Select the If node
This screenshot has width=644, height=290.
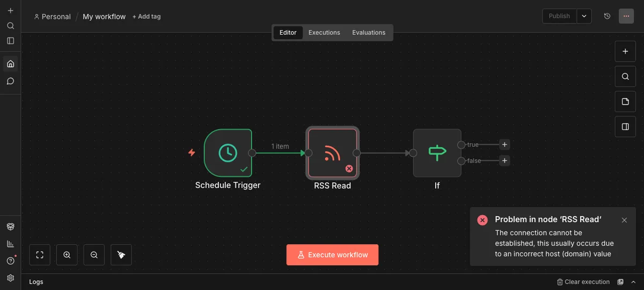click(437, 153)
